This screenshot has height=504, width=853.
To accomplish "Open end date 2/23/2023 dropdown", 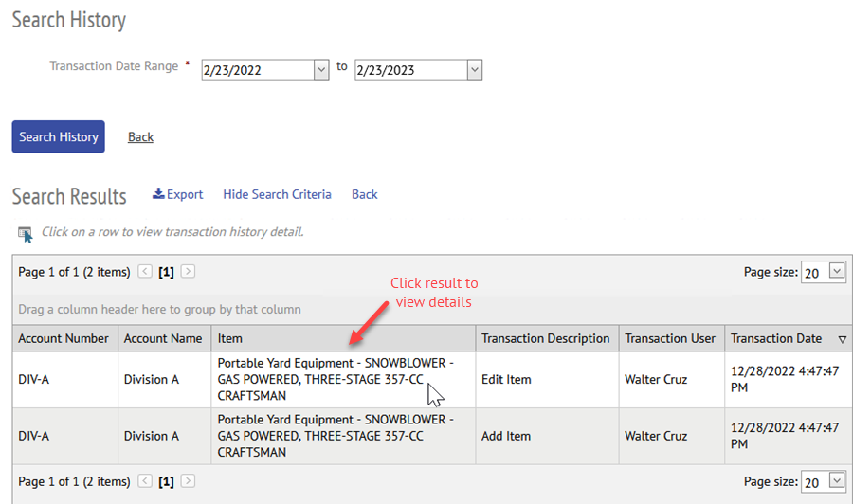I will pos(475,69).
